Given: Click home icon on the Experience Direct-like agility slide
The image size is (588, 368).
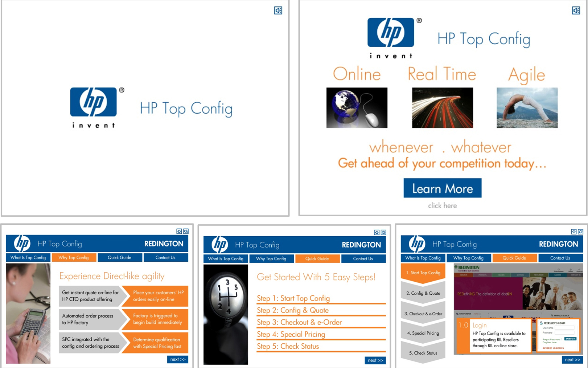Looking at the screenshot, I should coord(179,231).
